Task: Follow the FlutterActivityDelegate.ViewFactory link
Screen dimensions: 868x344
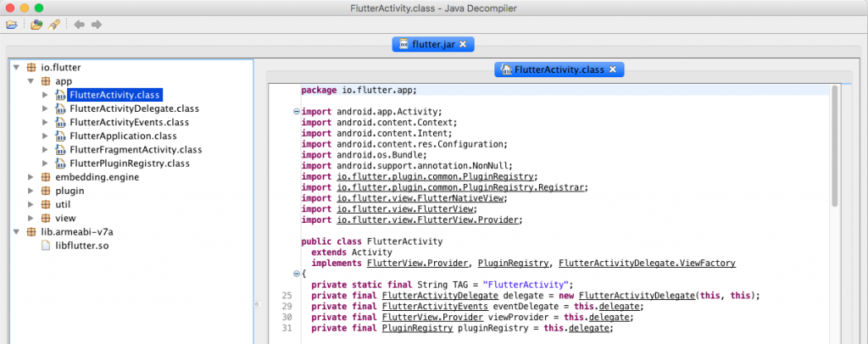Action: click(x=647, y=264)
